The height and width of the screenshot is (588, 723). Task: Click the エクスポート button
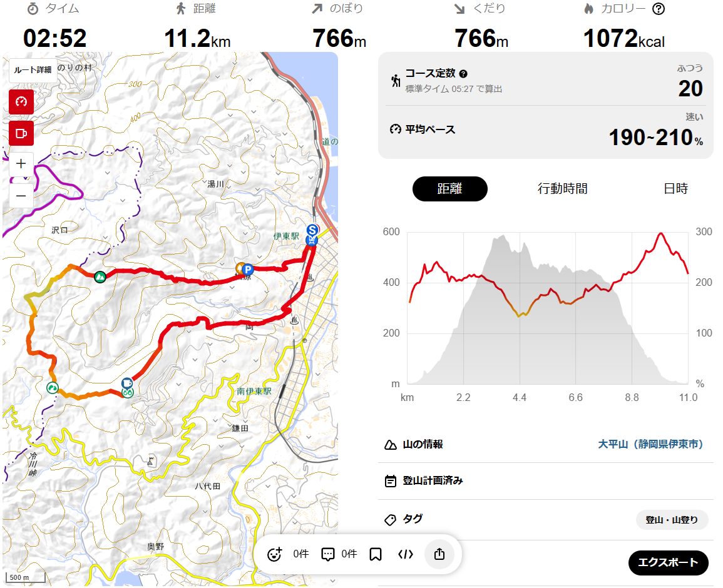click(668, 562)
